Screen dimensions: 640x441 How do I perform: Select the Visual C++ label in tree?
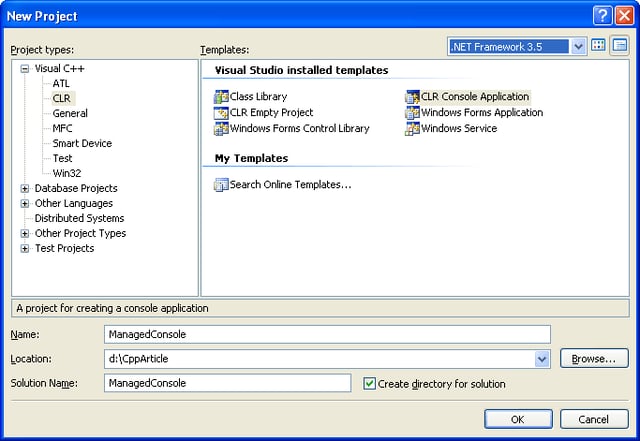point(60,68)
